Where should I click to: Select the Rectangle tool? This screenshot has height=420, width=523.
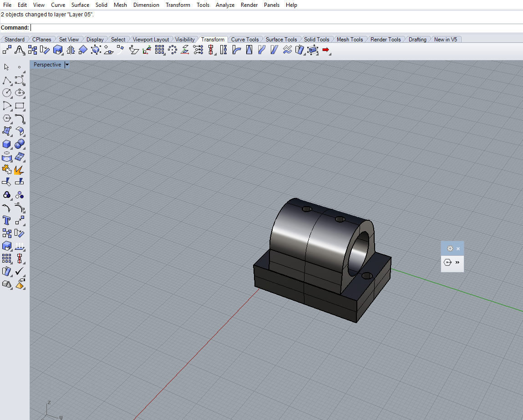click(19, 106)
